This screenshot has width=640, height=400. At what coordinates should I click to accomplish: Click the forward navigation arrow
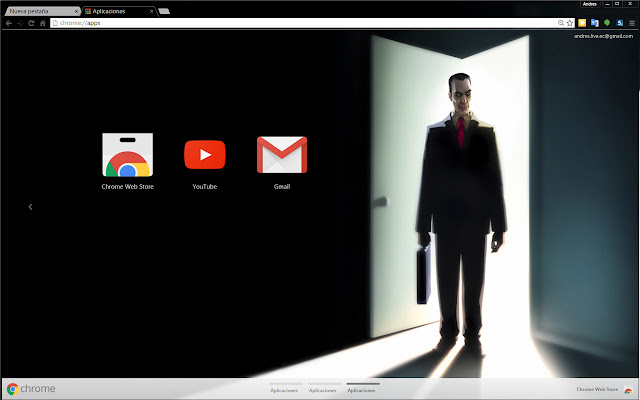click(x=20, y=23)
